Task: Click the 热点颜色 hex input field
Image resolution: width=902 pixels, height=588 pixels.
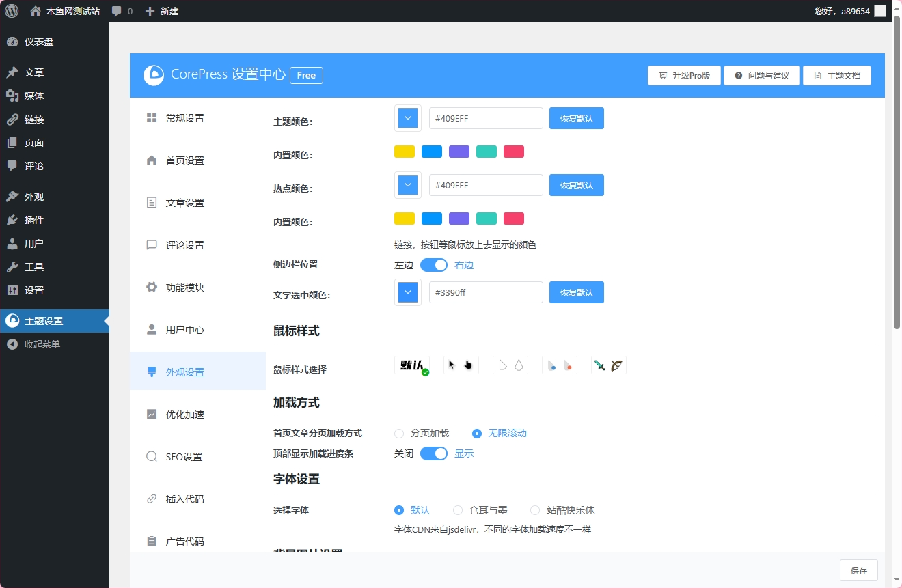Action: [x=486, y=185]
